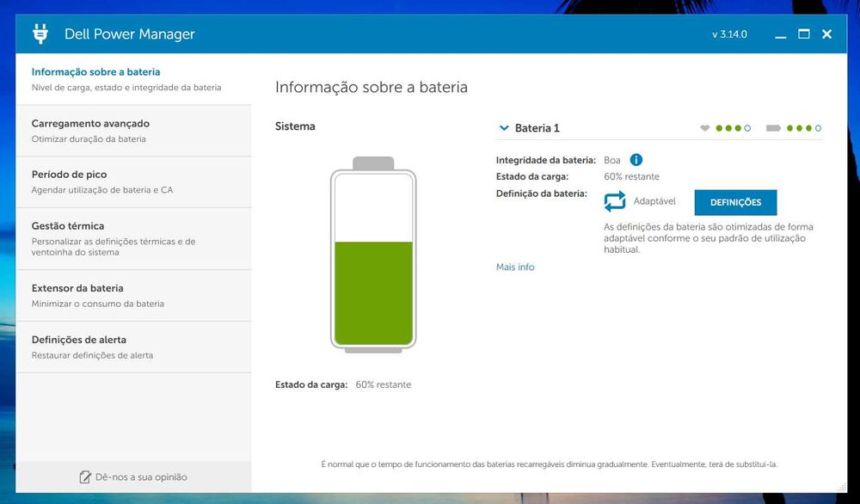Open the battery health info icon
860x504 pixels.
(636, 160)
